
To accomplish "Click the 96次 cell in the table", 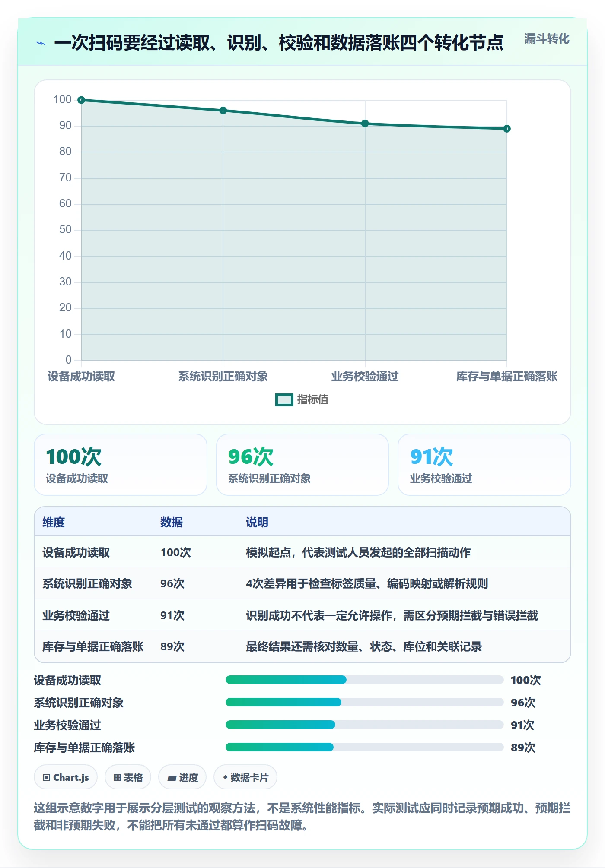I will 172,583.
